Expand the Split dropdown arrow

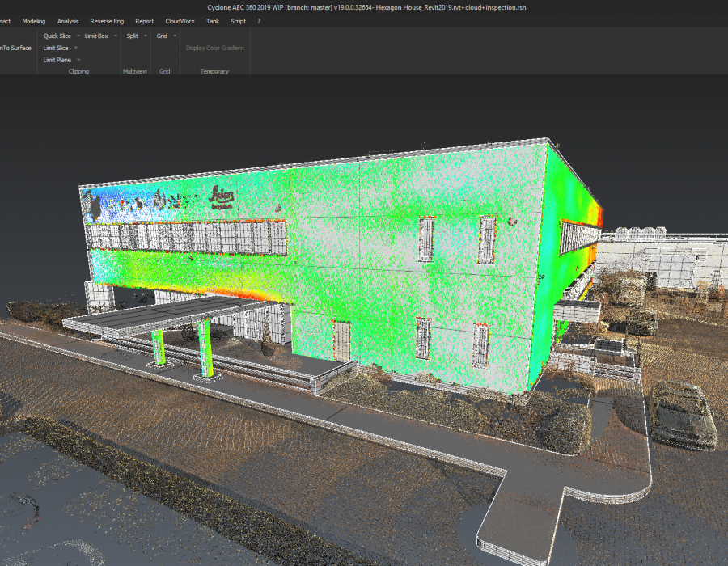tap(146, 36)
